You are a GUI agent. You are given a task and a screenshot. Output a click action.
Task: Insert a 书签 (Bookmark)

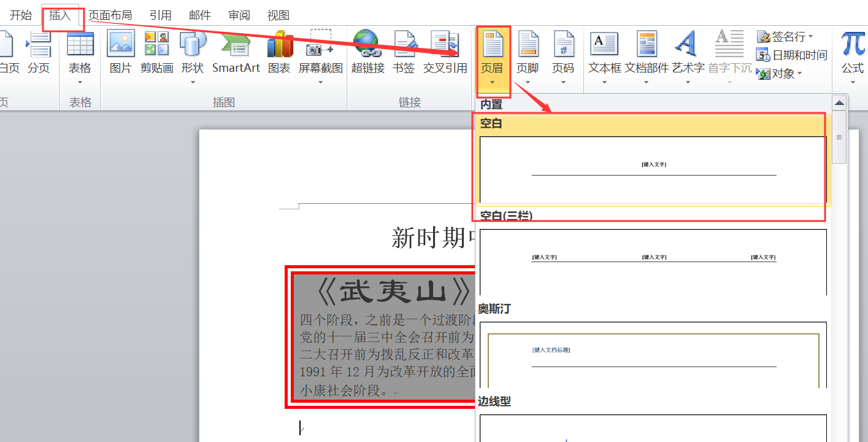pos(404,53)
